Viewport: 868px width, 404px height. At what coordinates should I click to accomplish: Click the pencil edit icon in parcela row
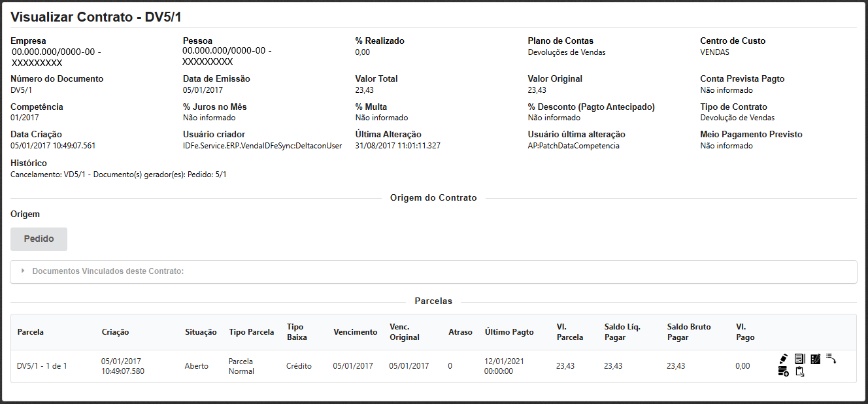783,359
